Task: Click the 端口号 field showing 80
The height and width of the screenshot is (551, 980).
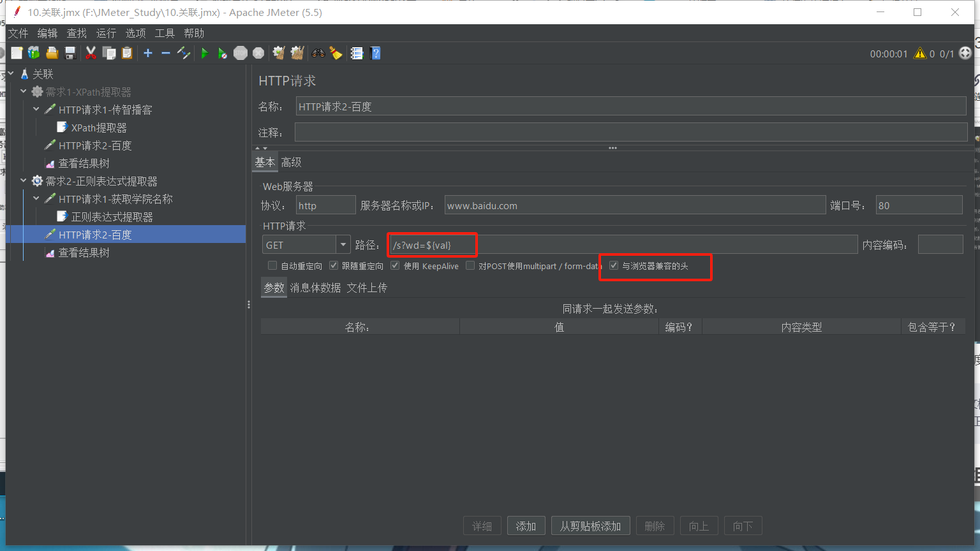Action: (919, 205)
